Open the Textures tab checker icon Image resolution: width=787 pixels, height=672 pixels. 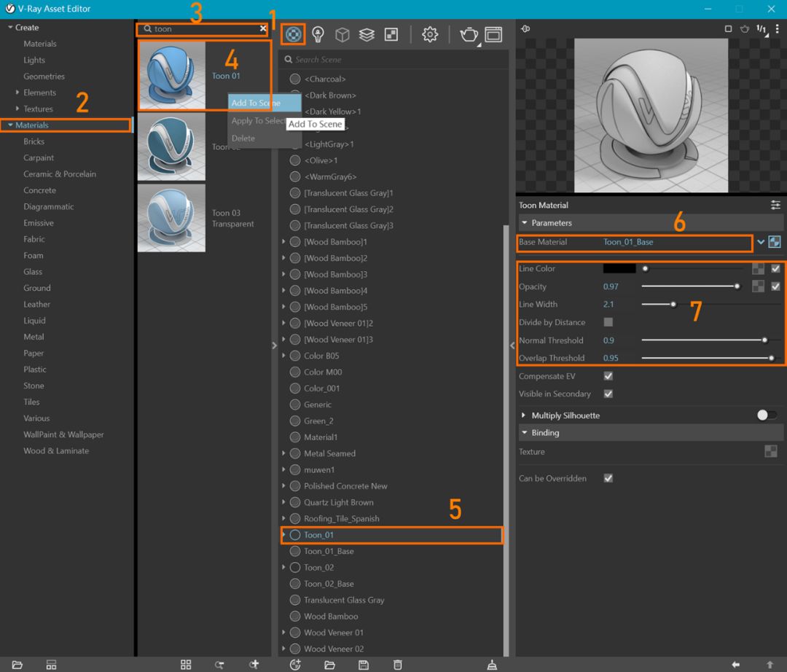[391, 34]
